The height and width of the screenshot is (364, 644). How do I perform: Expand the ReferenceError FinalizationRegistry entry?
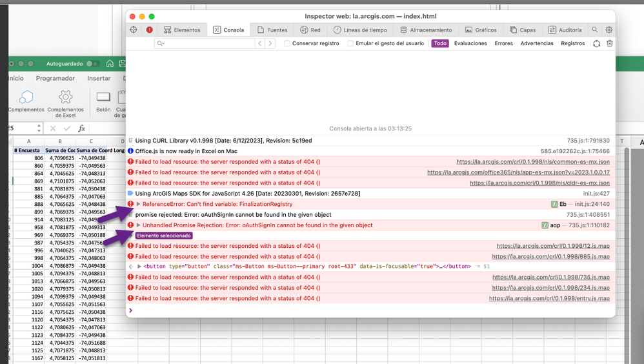[x=138, y=205]
